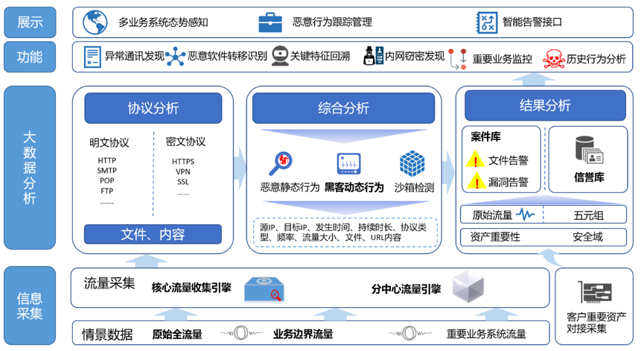Screen dimensions: 644x351
Task: Click the 恶意行为跟踪管理 label
Action: click(332, 22)
